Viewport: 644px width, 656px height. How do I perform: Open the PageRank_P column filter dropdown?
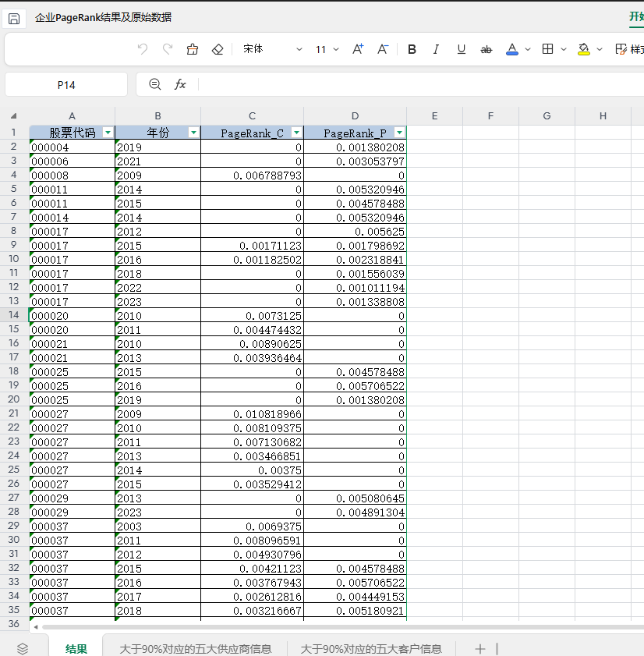[399, 133]
